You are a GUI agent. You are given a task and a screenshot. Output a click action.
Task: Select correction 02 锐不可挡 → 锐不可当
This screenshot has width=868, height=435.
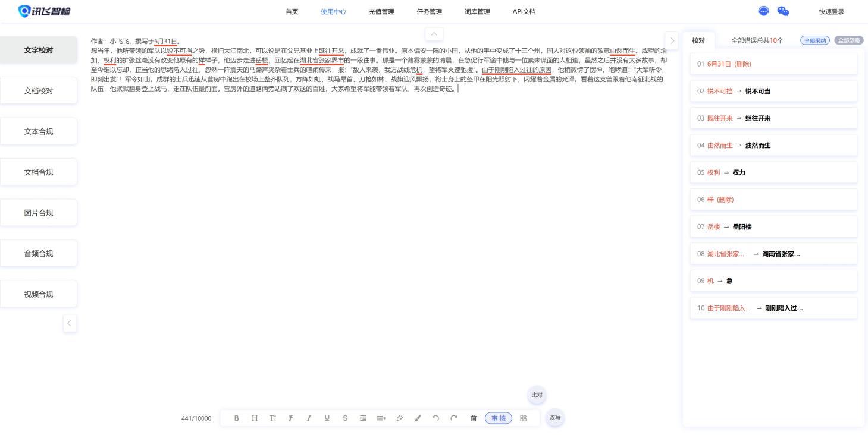point(773,91)
